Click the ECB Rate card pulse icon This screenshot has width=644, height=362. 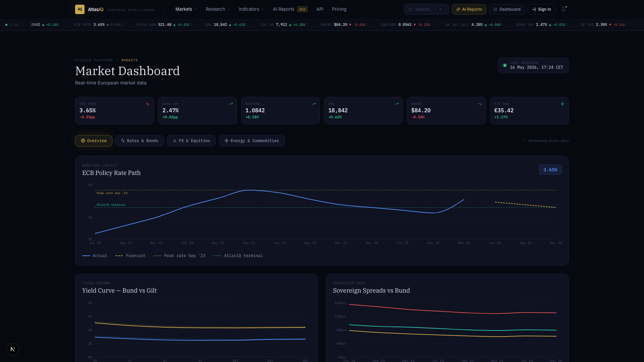[148, 104]
